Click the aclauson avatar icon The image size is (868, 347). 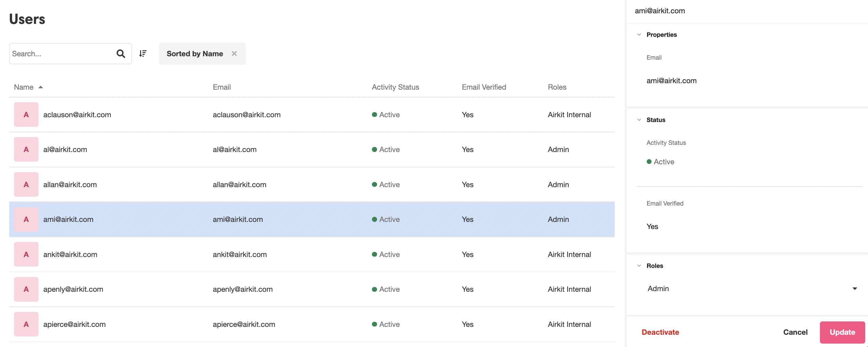click(26, 115)
